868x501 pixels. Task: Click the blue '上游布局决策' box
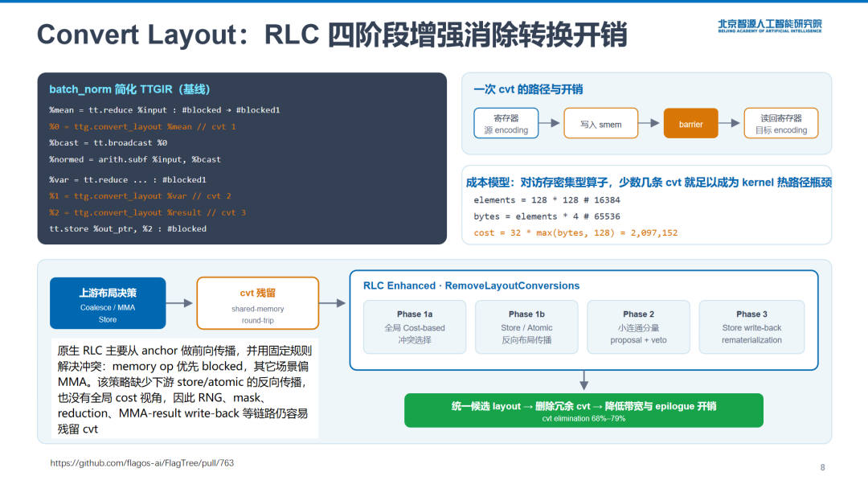[x=108, y=303]
